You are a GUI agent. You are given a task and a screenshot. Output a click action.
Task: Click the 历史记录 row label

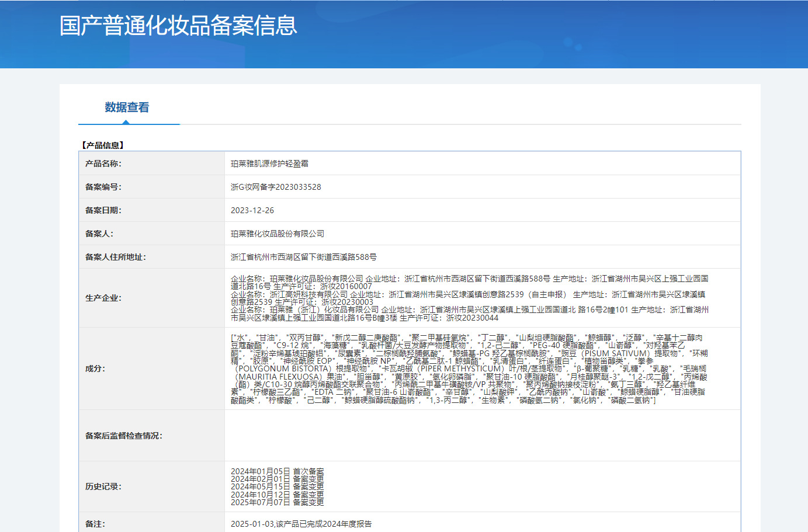[x=103, y=486]
